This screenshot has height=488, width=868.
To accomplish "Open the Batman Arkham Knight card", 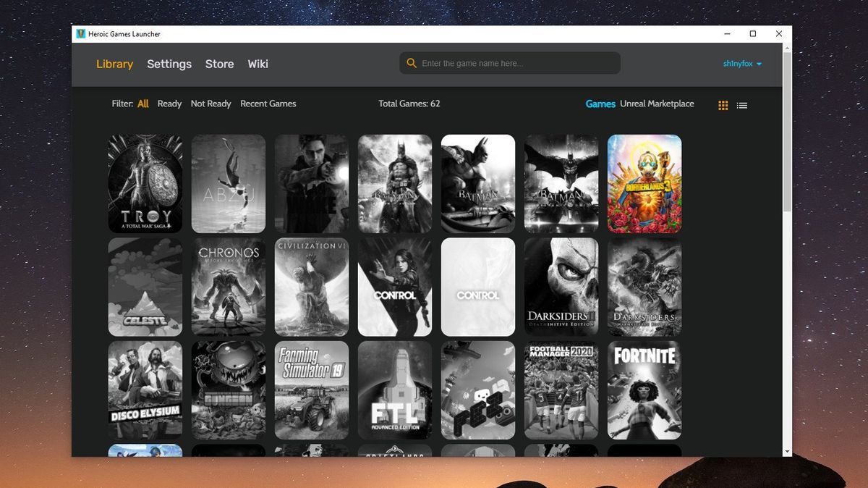I will (x=561, y=184).
